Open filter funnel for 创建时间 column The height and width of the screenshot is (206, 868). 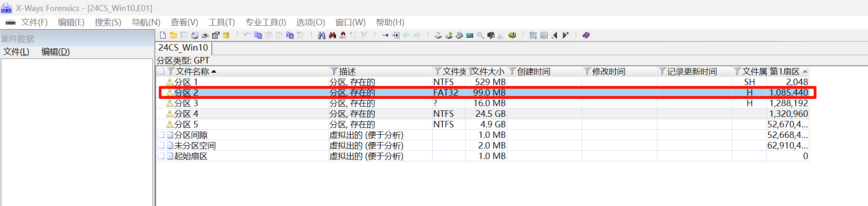pyautogui.click(x=512, y=71)
